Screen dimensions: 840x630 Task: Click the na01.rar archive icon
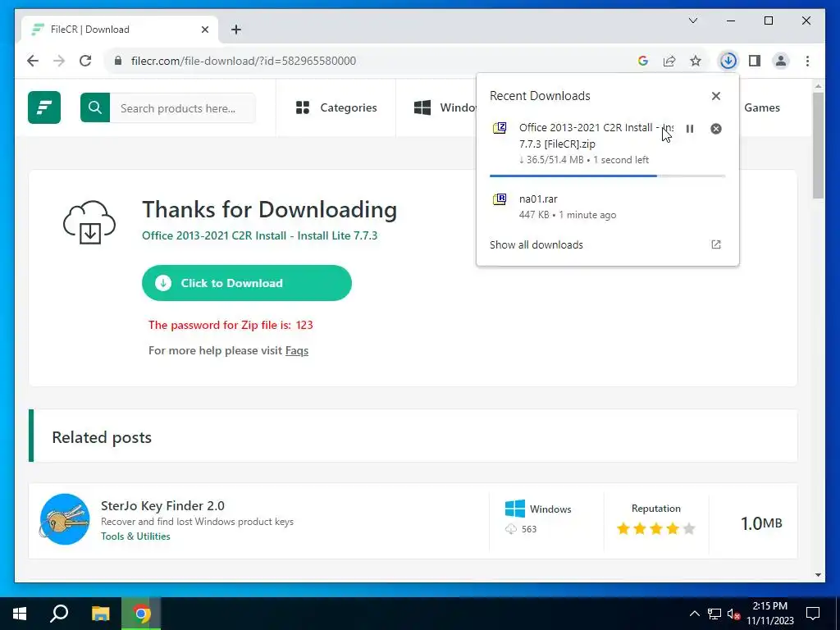tap(500, 199)
